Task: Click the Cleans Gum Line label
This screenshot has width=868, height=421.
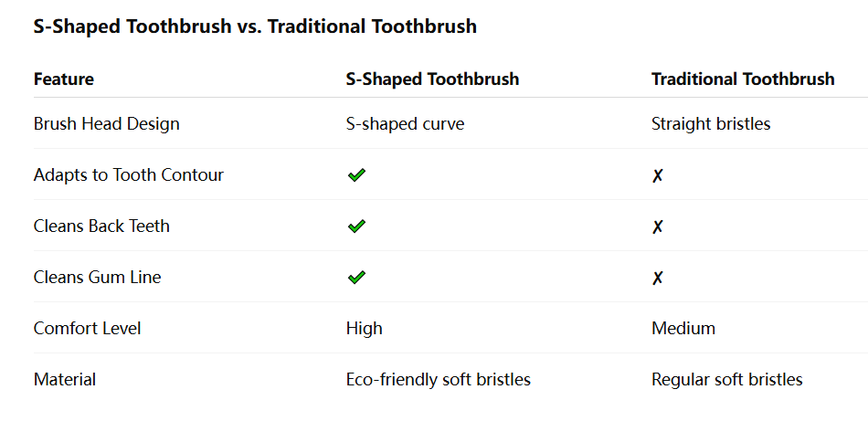Action: point(97,277)
